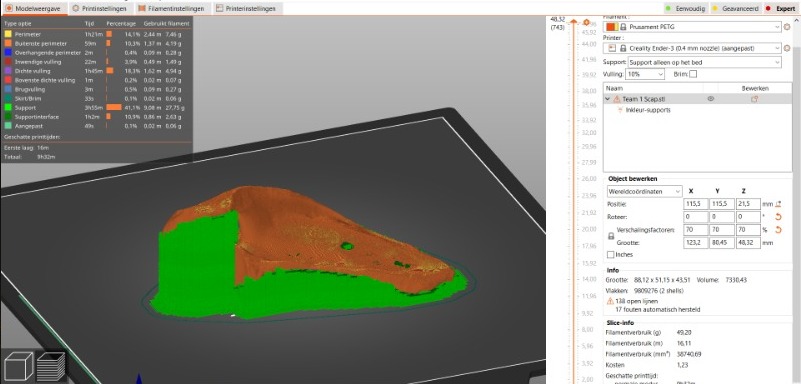
Task: Toggle visibility eye for Team 1 Scap.stl
Action: pos(711,99)
